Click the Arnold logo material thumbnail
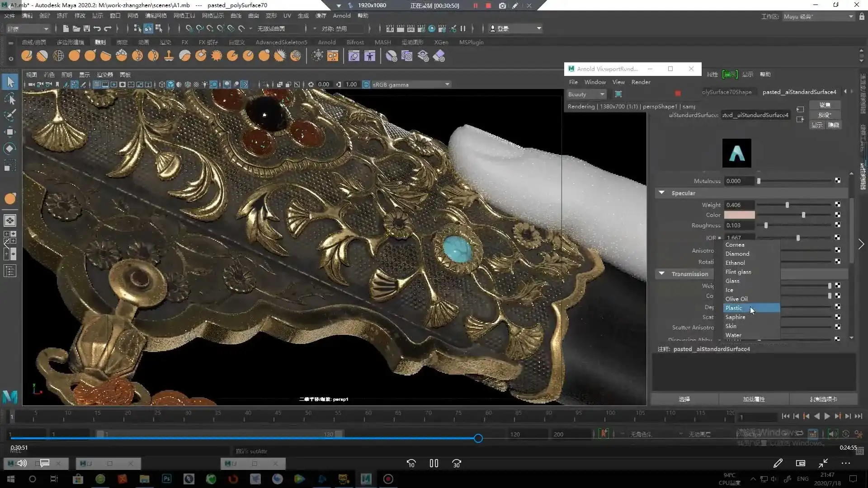Image resolution: width=868 pixels, height=488 pixels. [736, 153]
